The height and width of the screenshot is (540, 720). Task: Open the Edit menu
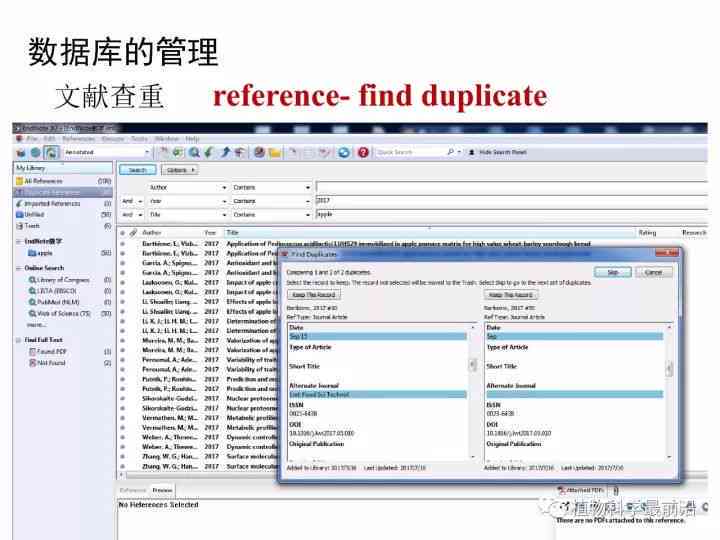click(50, 139)
